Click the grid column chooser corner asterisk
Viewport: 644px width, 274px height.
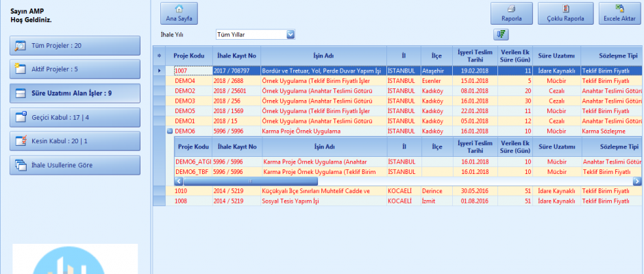tap(160, 55)
